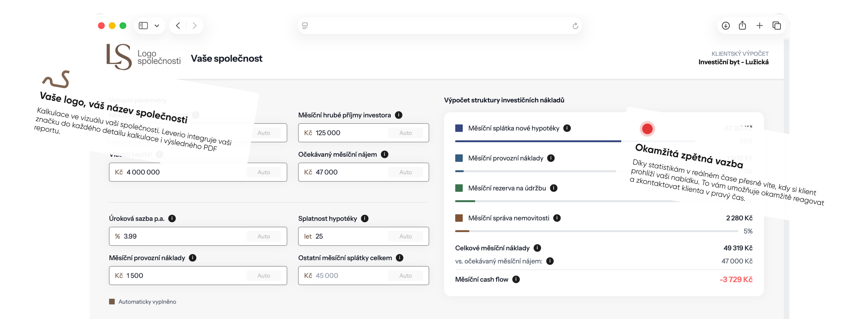Click the "Vaše společnost" company name
Screen dimensions: 868x319
click(x=226, y=59)
